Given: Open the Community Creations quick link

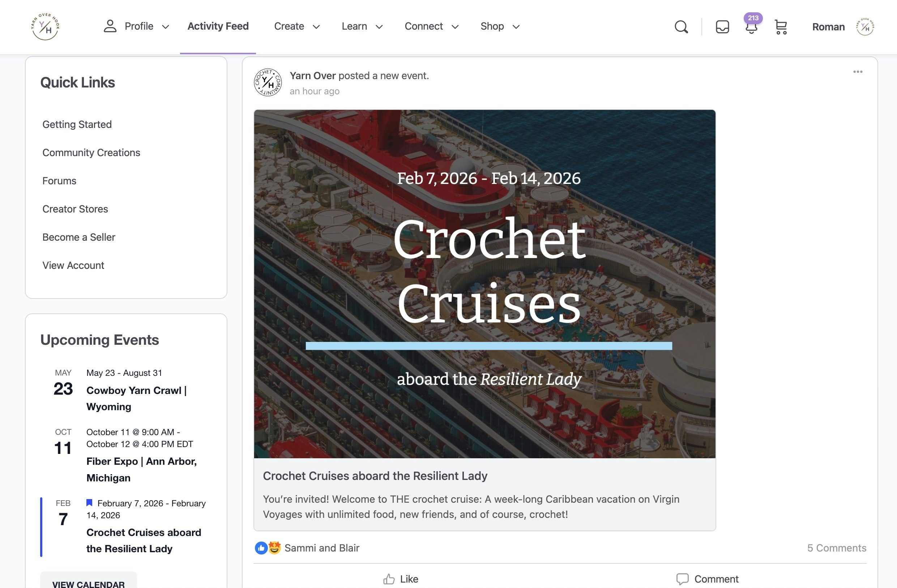Looking at the screenshot, I should (x=91, y=153).
